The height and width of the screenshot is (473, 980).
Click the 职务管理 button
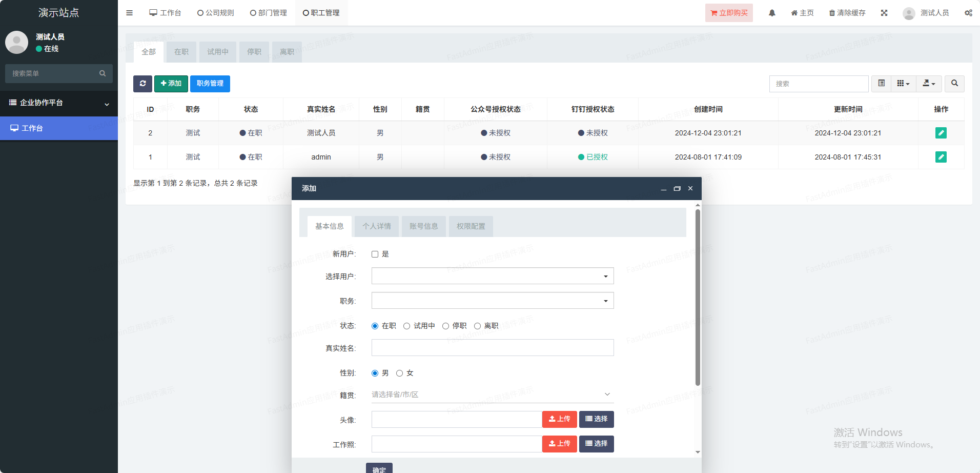pos(210,84)
